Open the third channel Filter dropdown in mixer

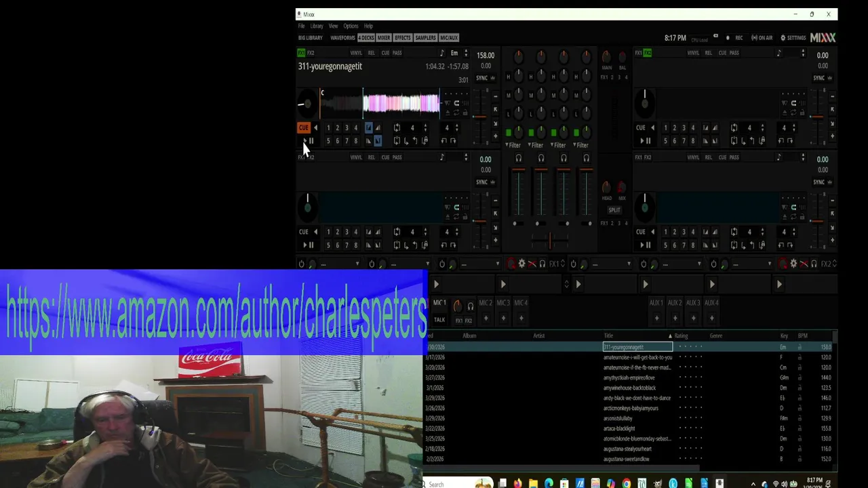pyautogui.click(x=558, y=145)
